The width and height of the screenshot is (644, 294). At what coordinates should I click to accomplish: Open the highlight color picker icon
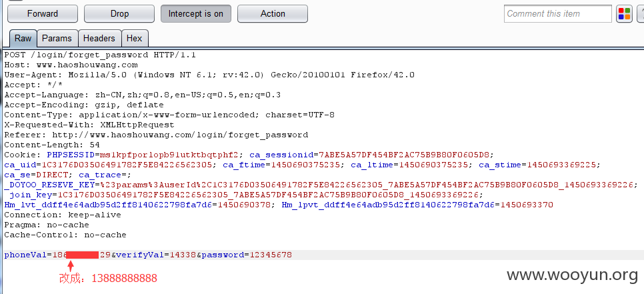(x=624, y=14)
